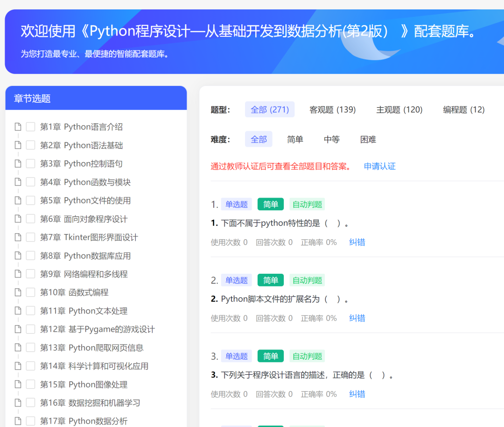This screenshot has width=504, height=427.
Task: Filter difficulty to 困难
Action: pos(368,139)
